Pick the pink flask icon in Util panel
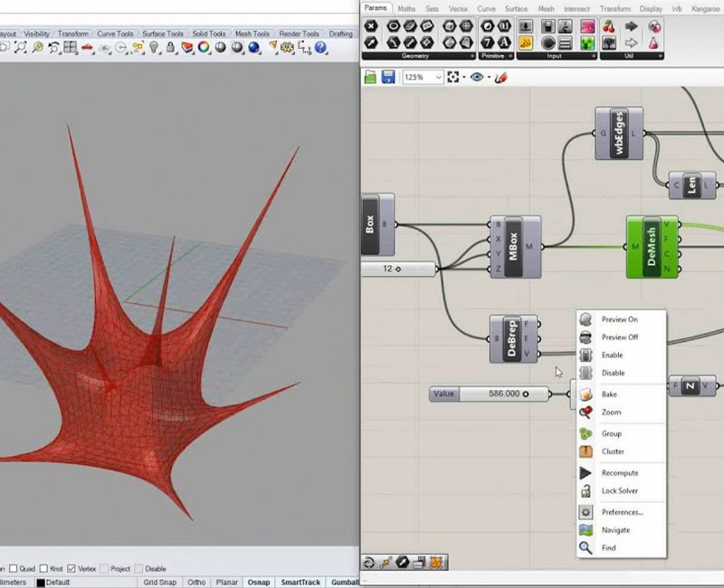The width and height of the screenshot is (724, 588). (653, 43)
